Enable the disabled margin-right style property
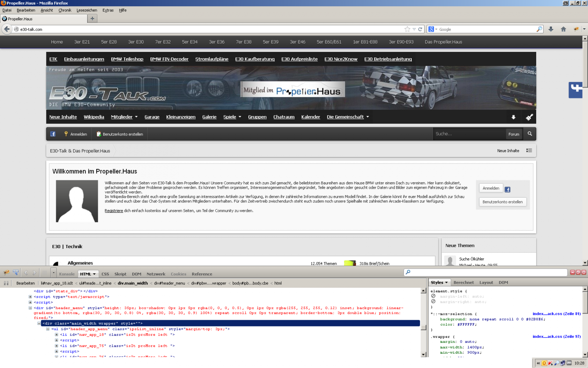 click(433, 302)
